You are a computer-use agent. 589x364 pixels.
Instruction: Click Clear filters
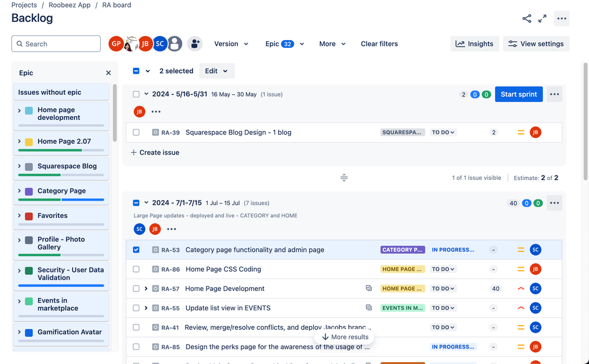379,44
